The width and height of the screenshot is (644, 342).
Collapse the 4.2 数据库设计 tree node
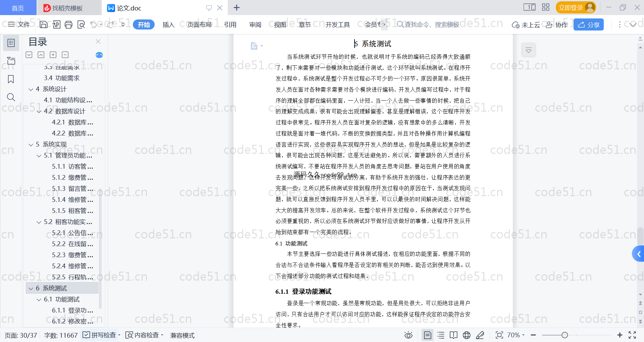pos(39,111)
